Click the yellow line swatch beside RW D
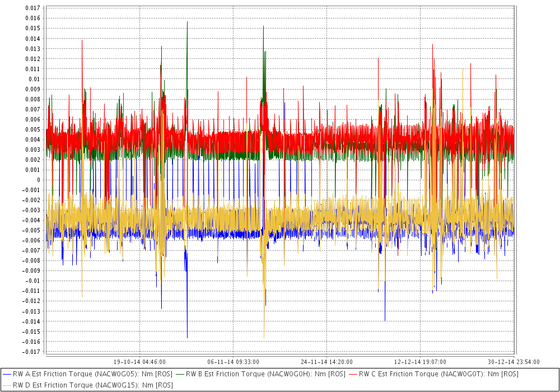This screenshot has height=392, width=560. [7, 386]
